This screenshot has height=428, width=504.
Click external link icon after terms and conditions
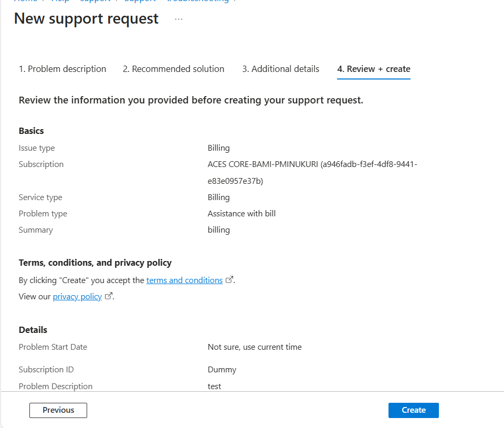pos(229,280)
